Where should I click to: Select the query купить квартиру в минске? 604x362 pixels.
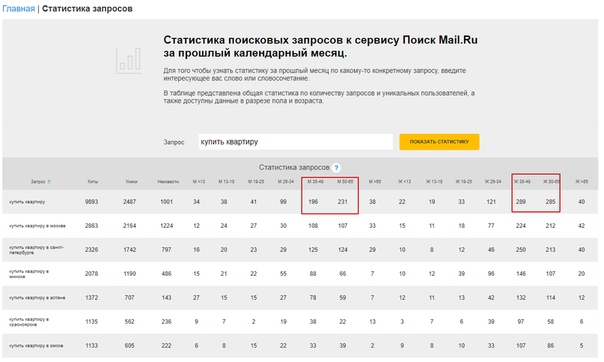coord(29,274)
